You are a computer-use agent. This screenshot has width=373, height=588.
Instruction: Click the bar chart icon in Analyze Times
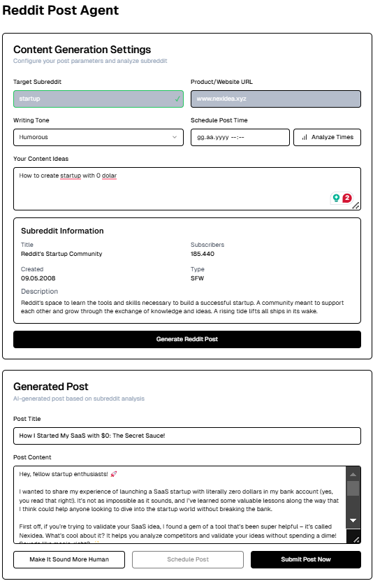coord(305,137)
